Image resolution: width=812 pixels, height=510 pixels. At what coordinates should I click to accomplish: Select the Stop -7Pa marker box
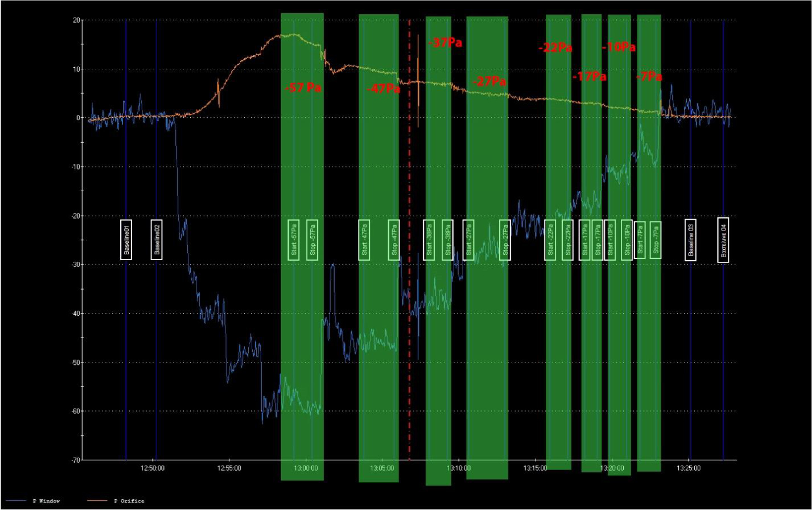tap(655, 240)
